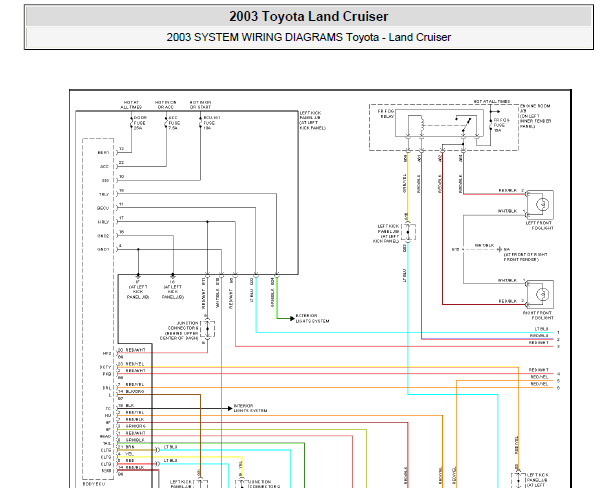Click the YEL wire label at pin 4
The height and width of the screenshot is (488, 608).
tap(130, 454)
